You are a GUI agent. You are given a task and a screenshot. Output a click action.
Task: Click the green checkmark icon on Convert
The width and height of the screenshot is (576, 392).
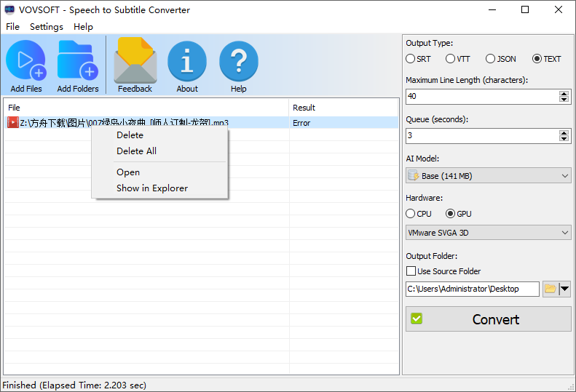417,319
